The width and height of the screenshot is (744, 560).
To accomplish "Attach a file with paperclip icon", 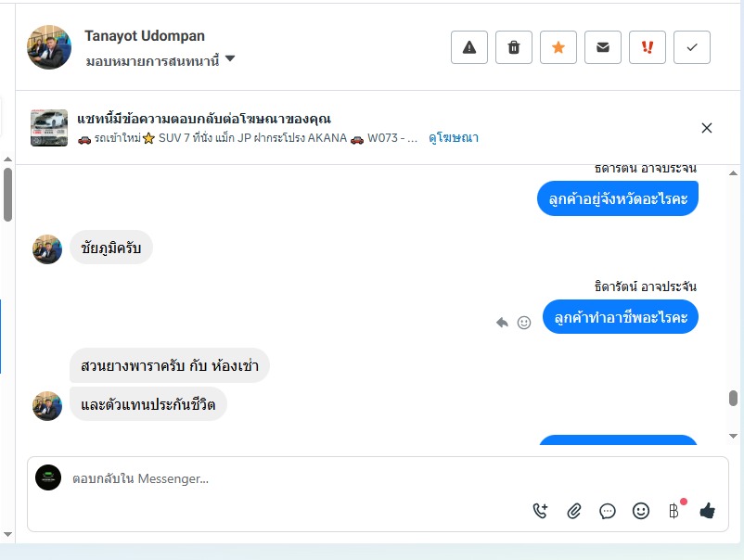I will point(573,511).
